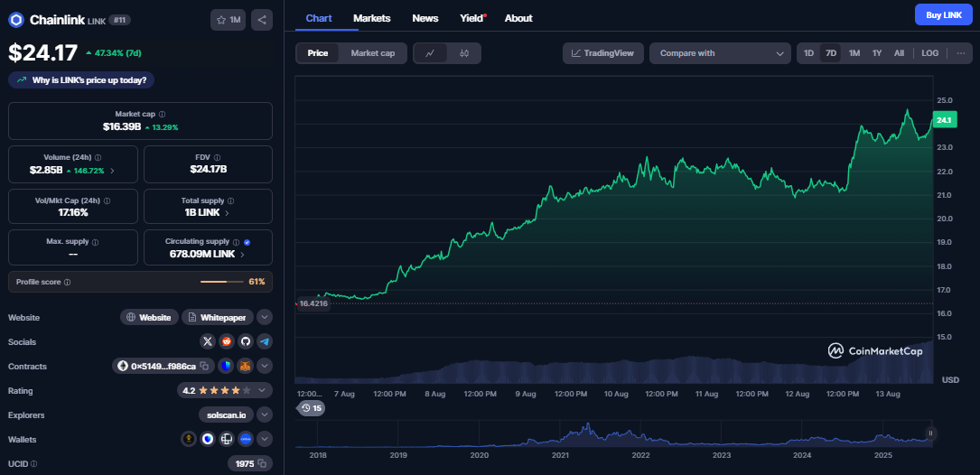
Task: Expand the Explorers row chevron
Action: 265,414
